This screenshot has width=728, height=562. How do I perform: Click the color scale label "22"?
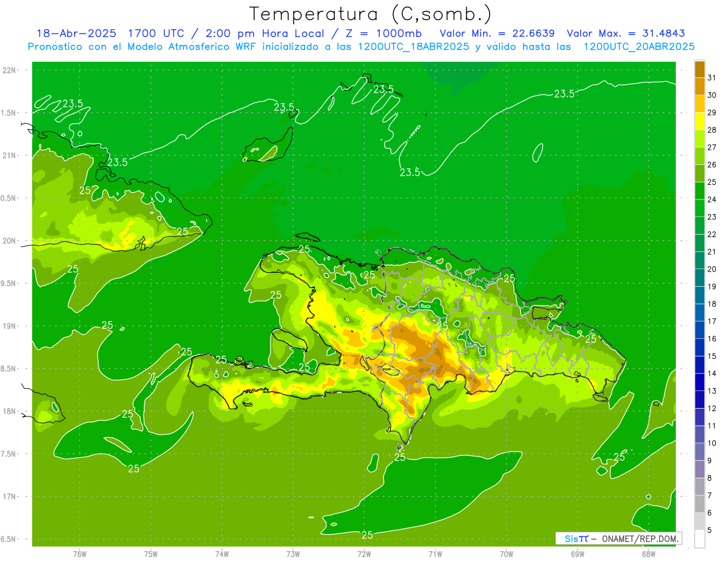pos(712,235)
